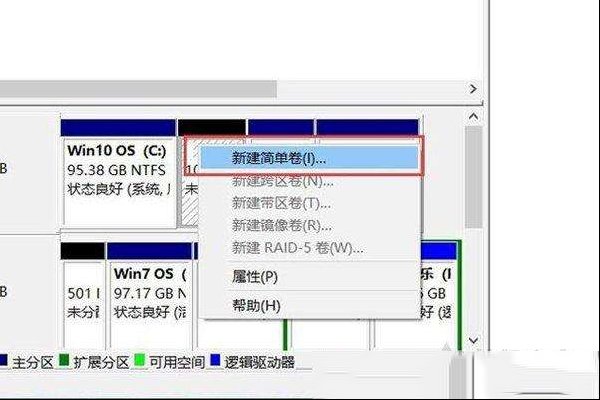Click the horizontal scrollbar right arrow

473,89
